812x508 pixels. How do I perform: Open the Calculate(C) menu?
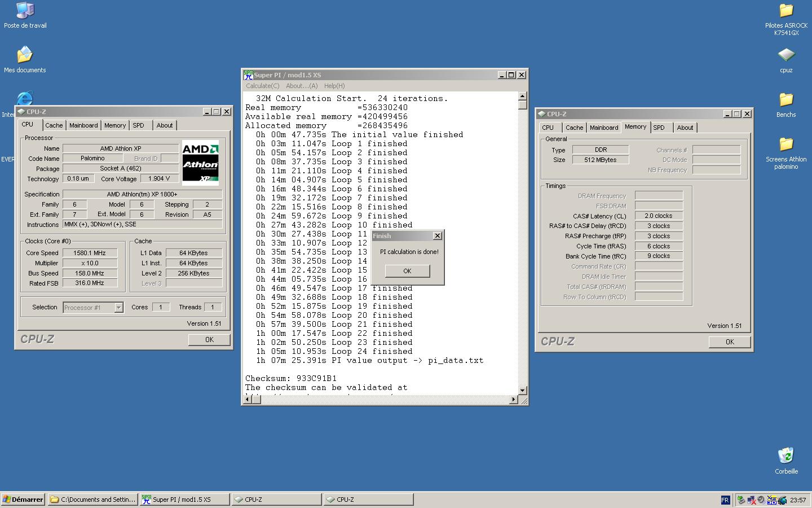[262, 86]
